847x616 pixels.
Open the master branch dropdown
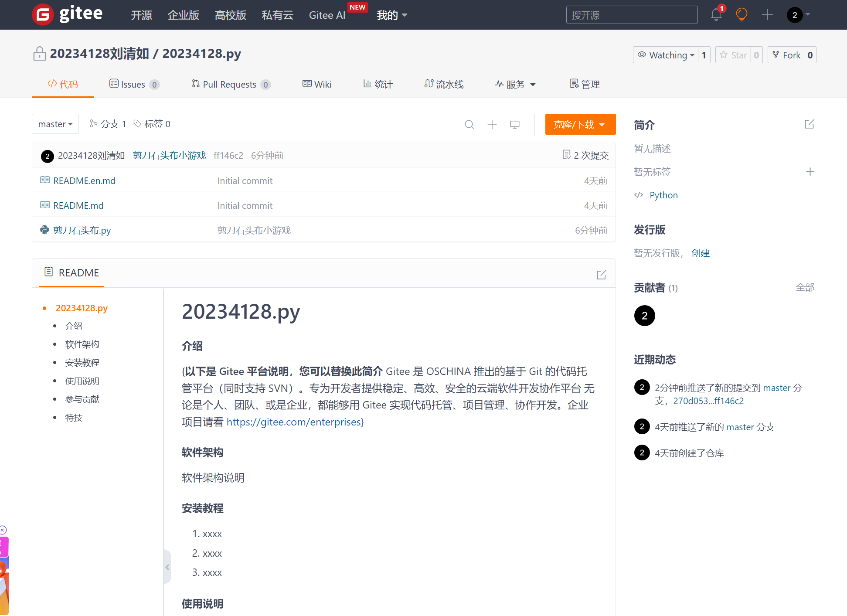click(55, 124)
